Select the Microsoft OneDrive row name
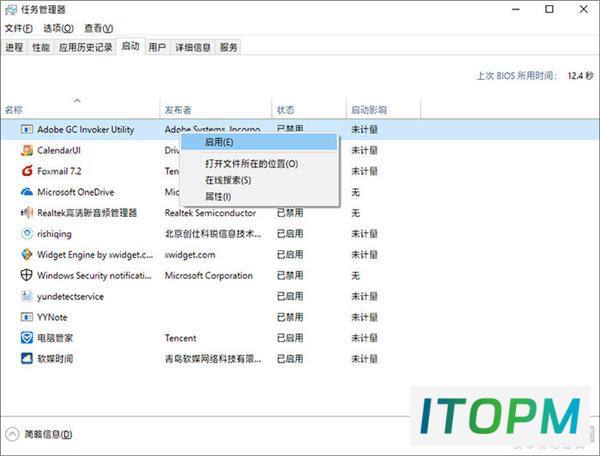Screen dimensions: 600x456 coord(76,192)
